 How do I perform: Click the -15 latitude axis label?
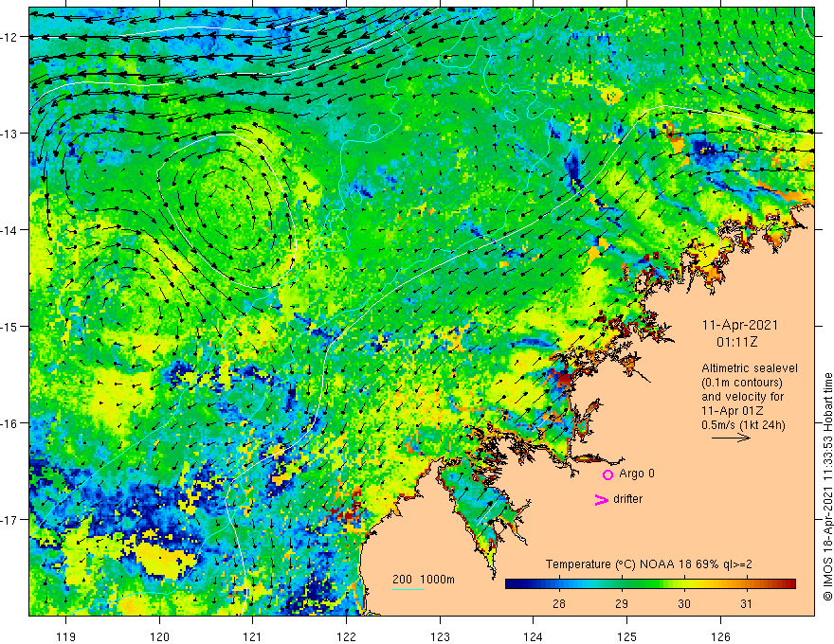point(9,327)
